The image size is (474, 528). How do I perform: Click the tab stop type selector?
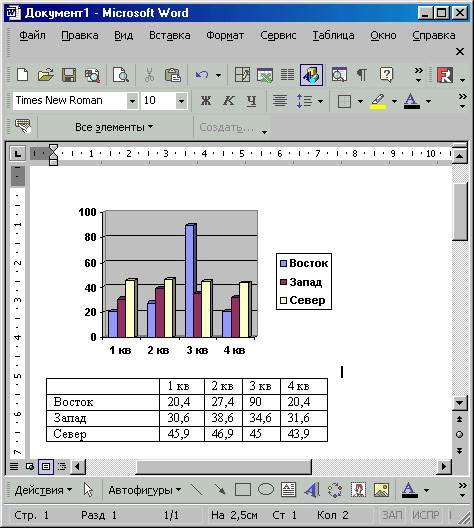(x=17, y=154)
